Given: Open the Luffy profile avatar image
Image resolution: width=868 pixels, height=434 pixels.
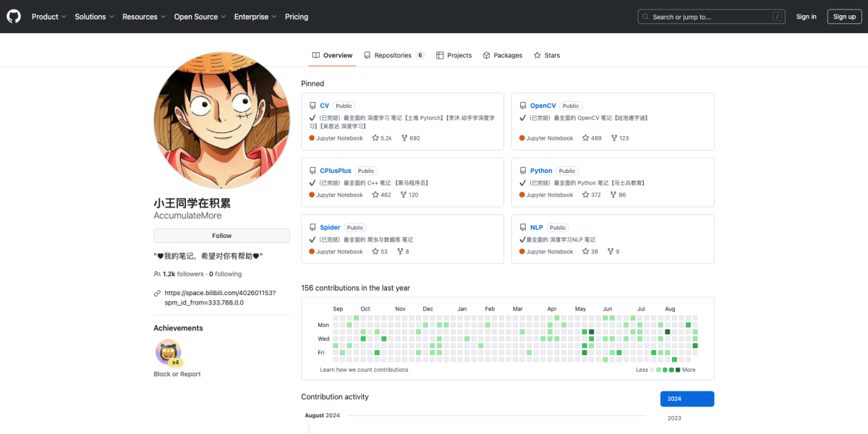Looking at the screenshot, I should (x=222, y=120).
